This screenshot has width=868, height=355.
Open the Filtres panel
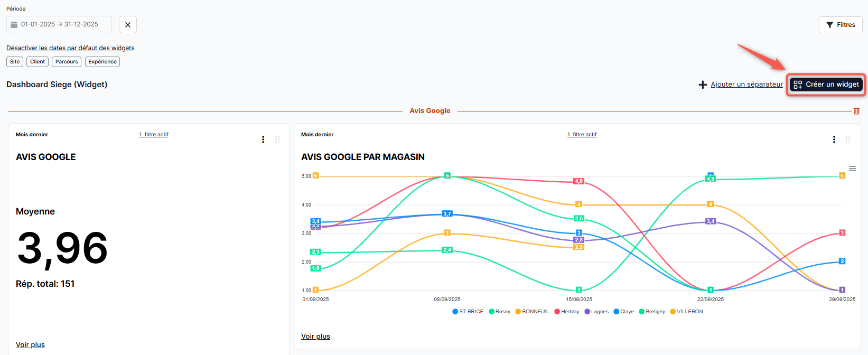pos(841,25)
